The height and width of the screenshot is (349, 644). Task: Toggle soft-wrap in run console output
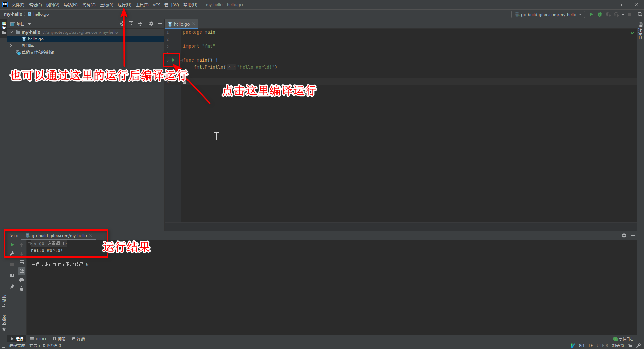pyautogui.click(x=22, y=263)
